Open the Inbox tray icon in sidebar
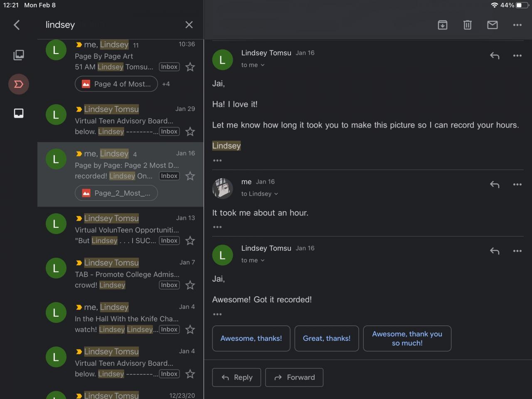The height and width of the screenshot is (399, 532). click(19, 113)
